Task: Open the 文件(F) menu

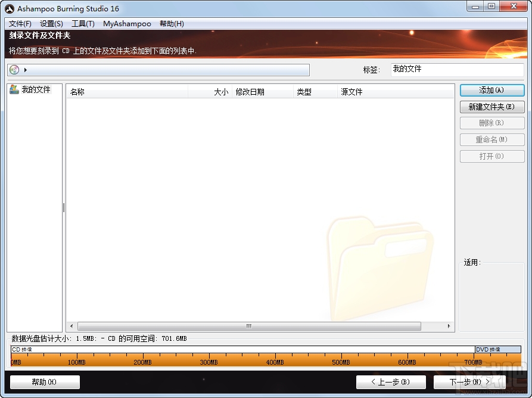Action: coord(19,23)
